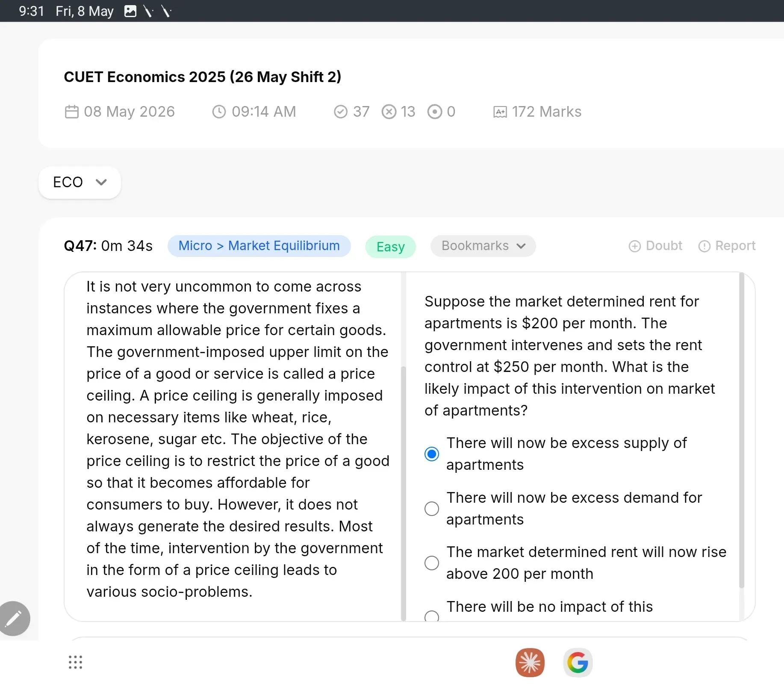Open the app drawer grid icon

75,662
